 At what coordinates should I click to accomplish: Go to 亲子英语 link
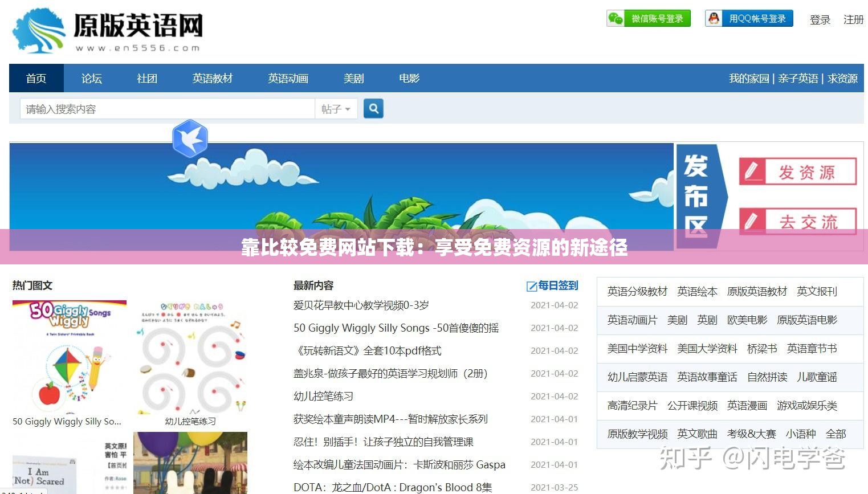tap(798, 79)
